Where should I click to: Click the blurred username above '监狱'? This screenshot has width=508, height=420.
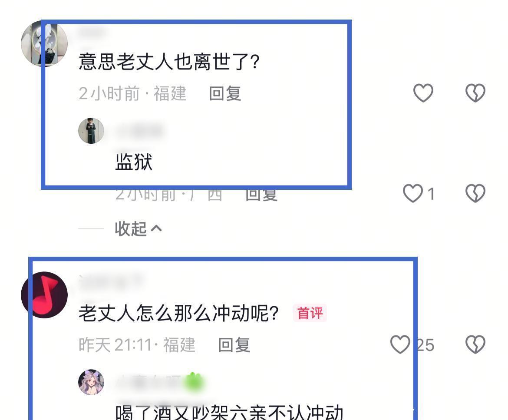(140, 130)
